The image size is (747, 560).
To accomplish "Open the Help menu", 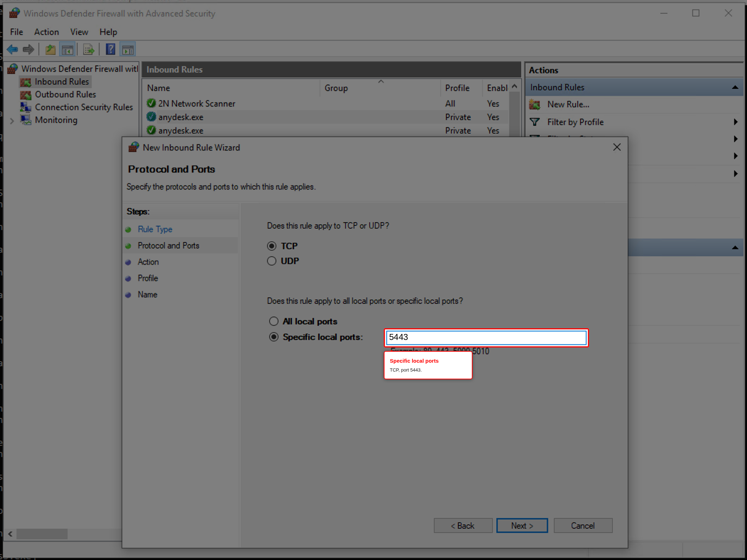I will point(108,32).
